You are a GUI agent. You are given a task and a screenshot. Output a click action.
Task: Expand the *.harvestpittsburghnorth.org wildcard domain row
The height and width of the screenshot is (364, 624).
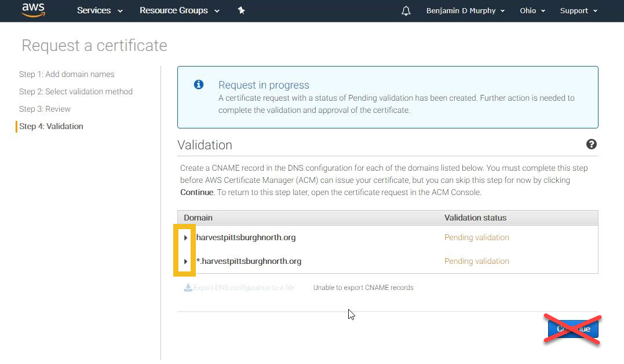[185, 262]
